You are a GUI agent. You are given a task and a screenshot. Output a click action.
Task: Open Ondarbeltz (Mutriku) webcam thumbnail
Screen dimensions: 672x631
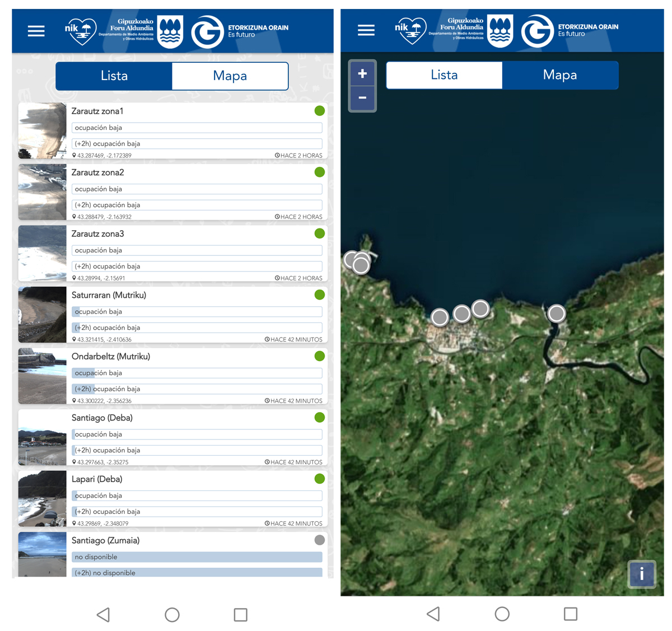coord(43,376)
